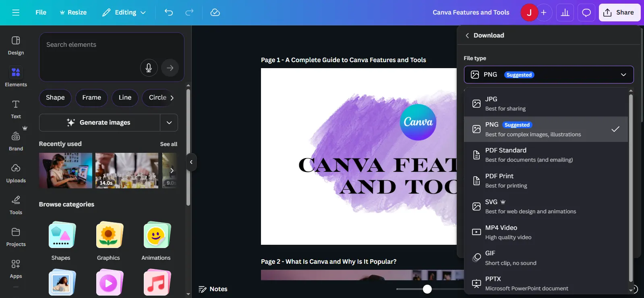Image resolution: width=644 pixels, height=298 pixels.
Task: Choose SVG file type
Action: (x=546, y=206)
